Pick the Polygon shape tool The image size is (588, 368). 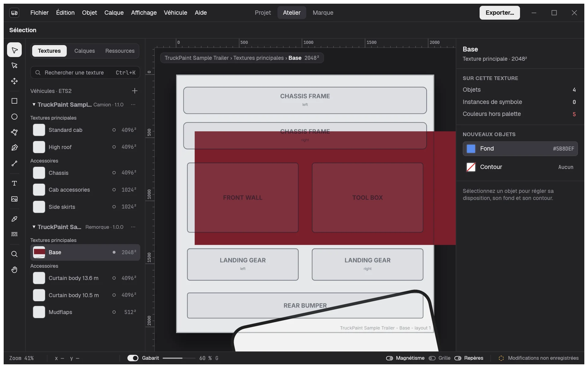14,132
